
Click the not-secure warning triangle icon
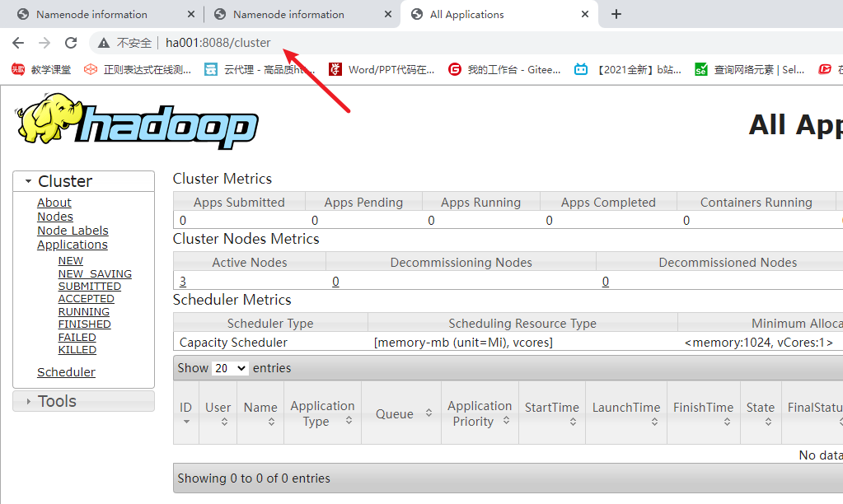tap(104, 43)
